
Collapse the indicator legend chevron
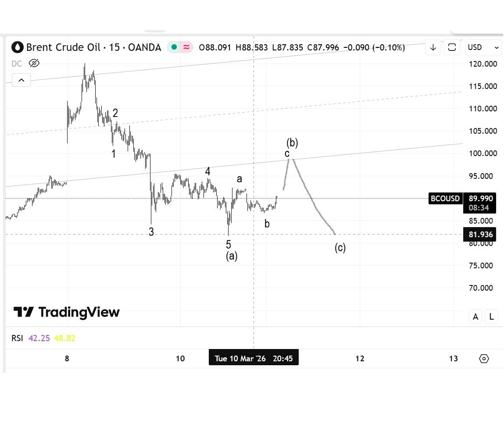click(21, 80)
